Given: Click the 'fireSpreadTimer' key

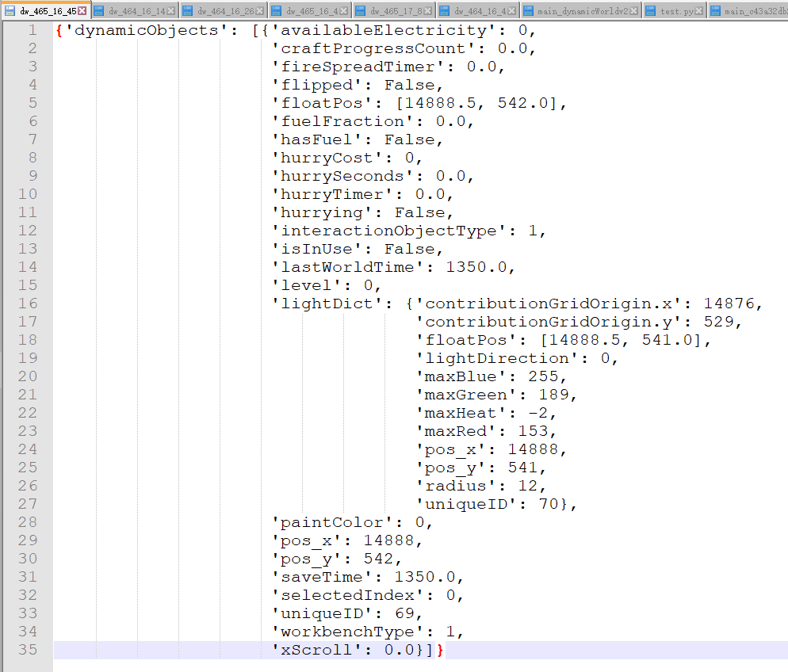Looking at the screenshot, I should click(359, 67).
